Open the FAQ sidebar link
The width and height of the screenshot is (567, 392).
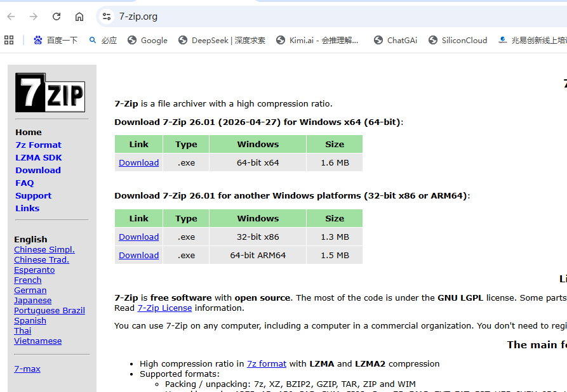click(x=25, y=183)
